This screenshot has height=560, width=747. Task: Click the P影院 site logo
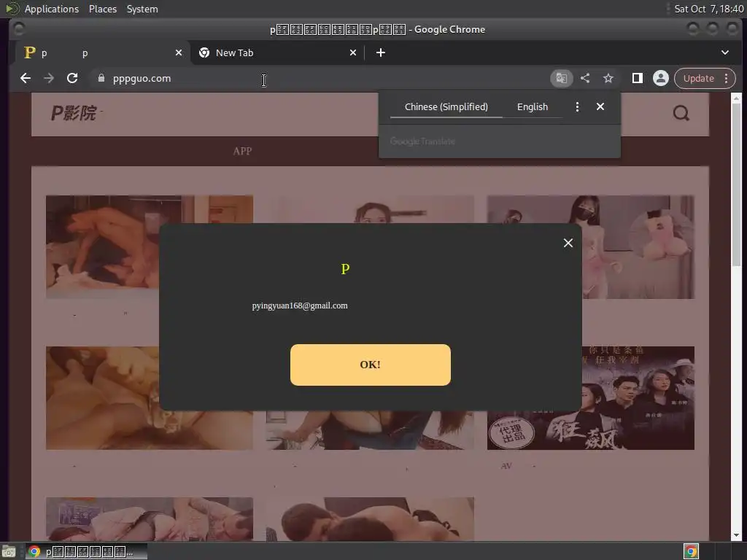[74, 113]
